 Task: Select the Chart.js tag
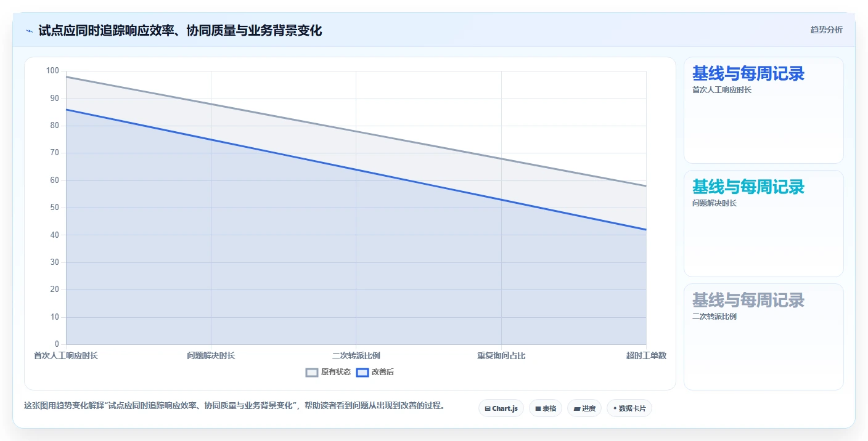tap(501, 408)
